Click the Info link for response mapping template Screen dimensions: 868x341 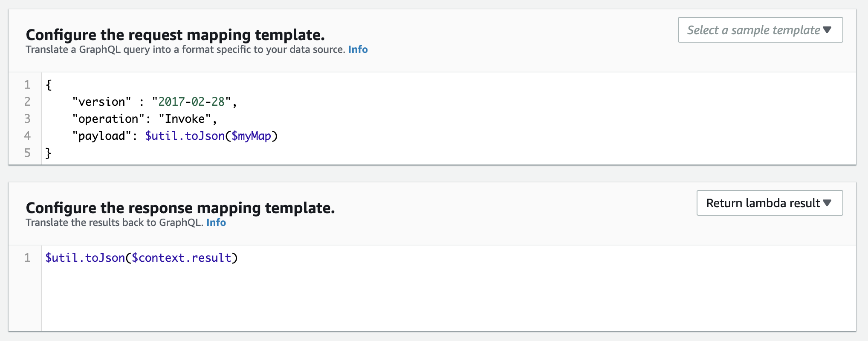[x=216, y=222]
